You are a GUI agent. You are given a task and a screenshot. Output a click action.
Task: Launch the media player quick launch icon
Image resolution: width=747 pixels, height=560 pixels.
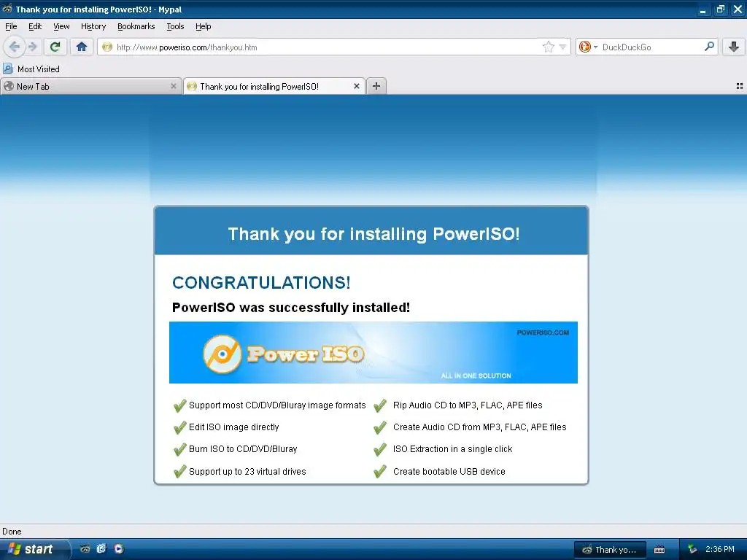point(119,549)
